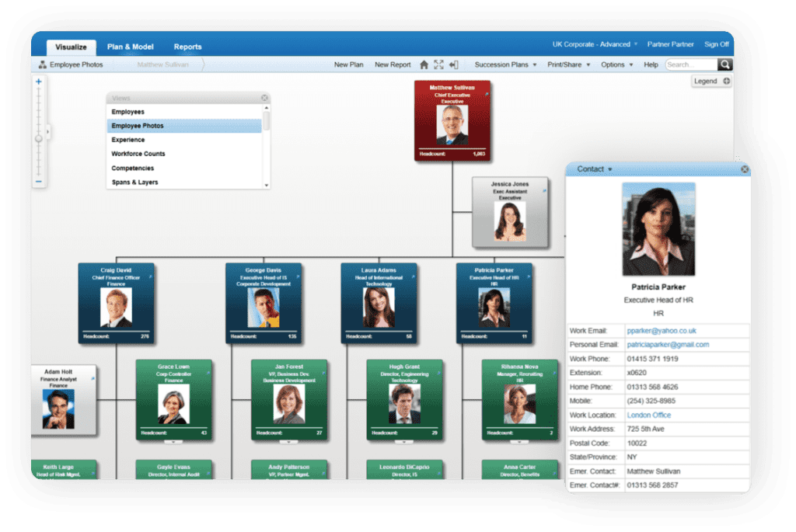This screenshot has height=532, width=796.
Task: Select Jessica Jones's photo in the org chart
Action: coord(510,221)
